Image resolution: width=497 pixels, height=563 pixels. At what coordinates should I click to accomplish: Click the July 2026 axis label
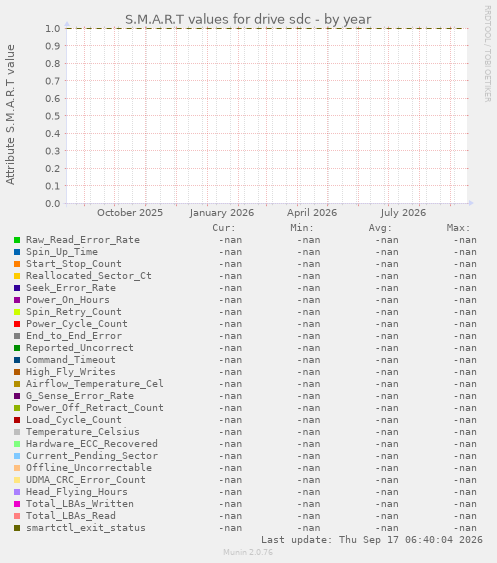click(403, 213)
